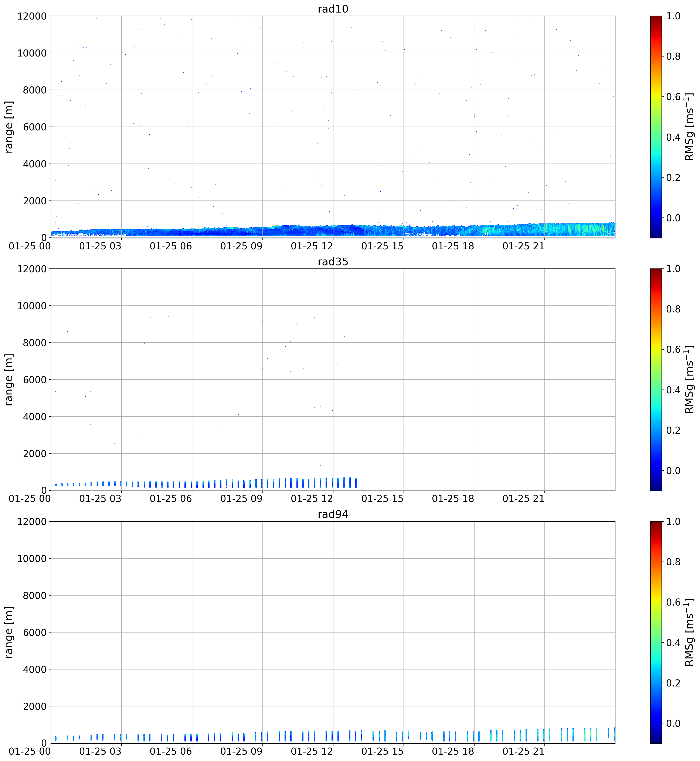Click the RMSg colorbar label beside rad94
The image size is (700, 761).
coord(689,632)
